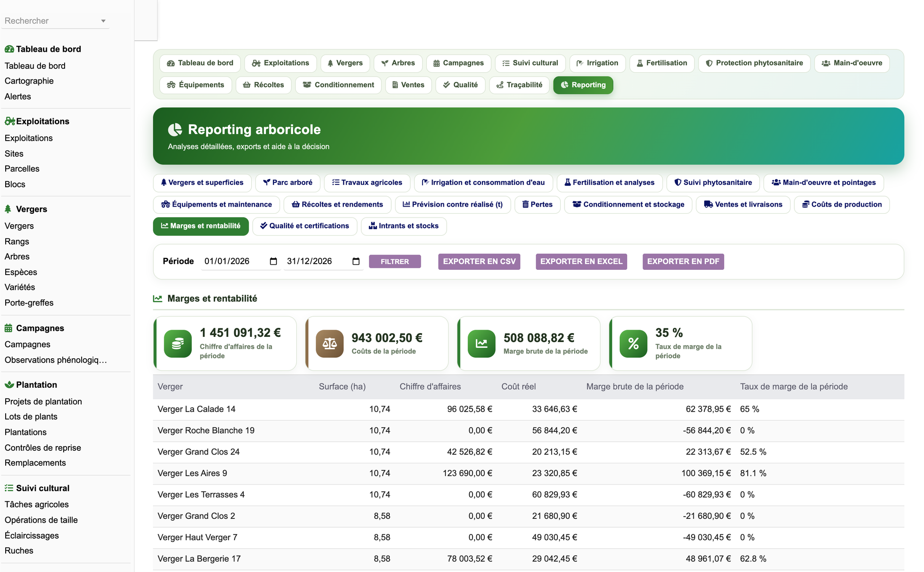Open Cartographie in the sidebar
Screen dimensions: 924x572
(29, 81)
